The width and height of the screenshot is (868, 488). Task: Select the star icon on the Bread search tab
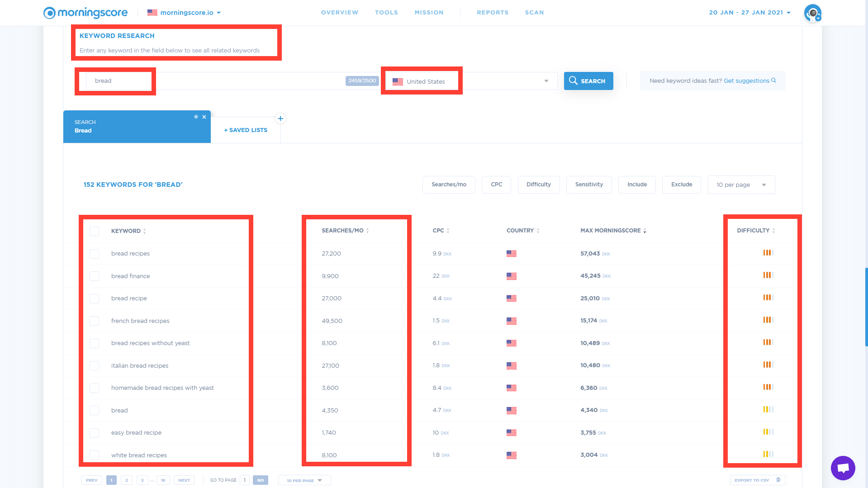tap(196, 117)
